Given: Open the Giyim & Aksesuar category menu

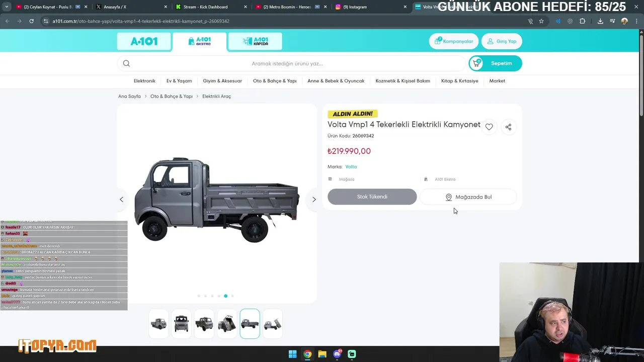Looking at the screenshot, I should [x=222, y=81].
